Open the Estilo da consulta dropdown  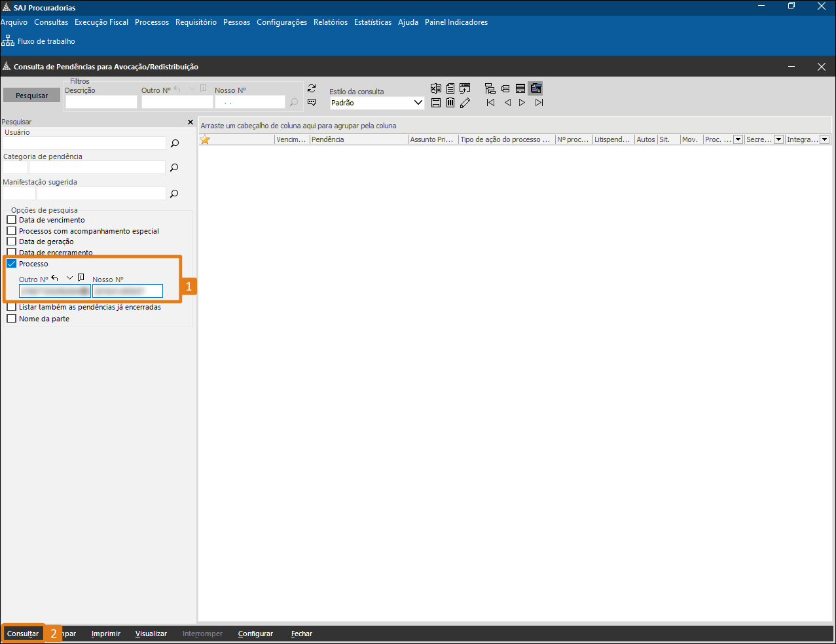click(x=418, y=103)
